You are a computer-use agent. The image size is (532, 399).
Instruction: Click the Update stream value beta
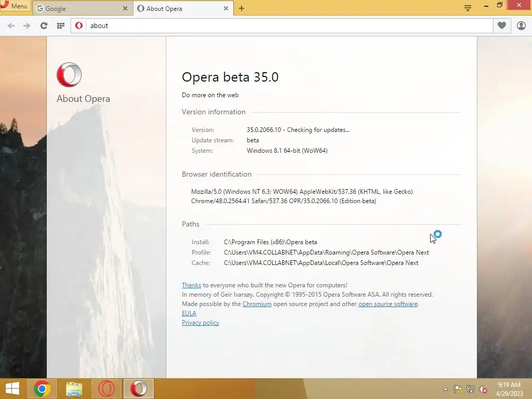(x=253, y=140)
